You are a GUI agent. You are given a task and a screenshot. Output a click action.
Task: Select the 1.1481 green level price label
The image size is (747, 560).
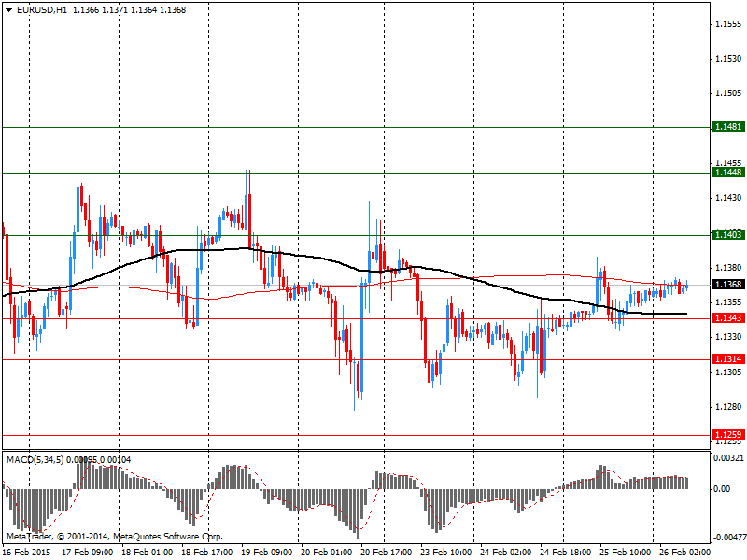coord(728,127)
